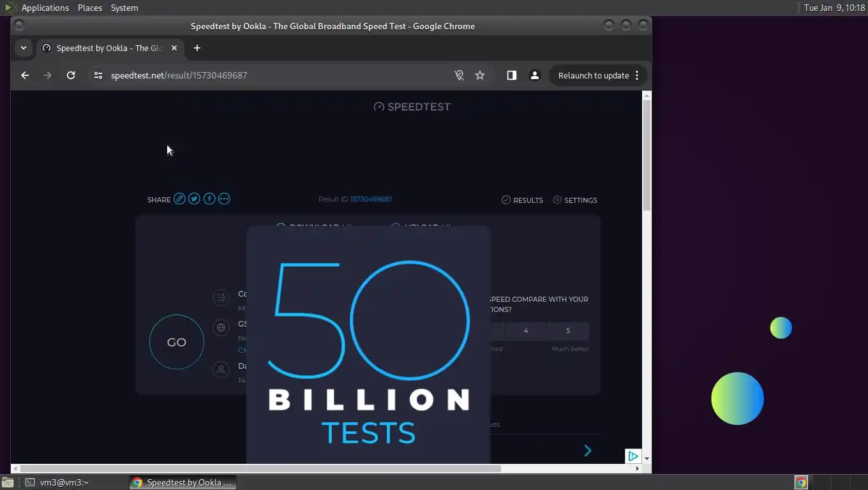Click the vertical scrollbar of the page

647,156
